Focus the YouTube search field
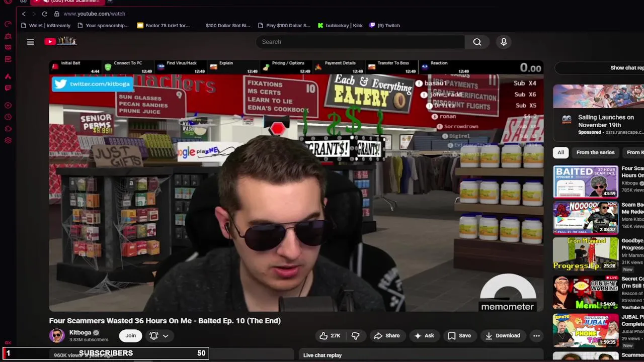Viewport: 644px width, 362px height. coord(360,42)
